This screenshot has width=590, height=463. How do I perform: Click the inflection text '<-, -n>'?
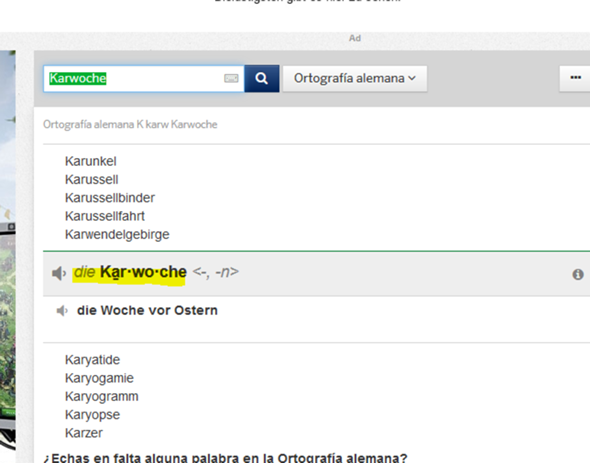coord(216,272)
